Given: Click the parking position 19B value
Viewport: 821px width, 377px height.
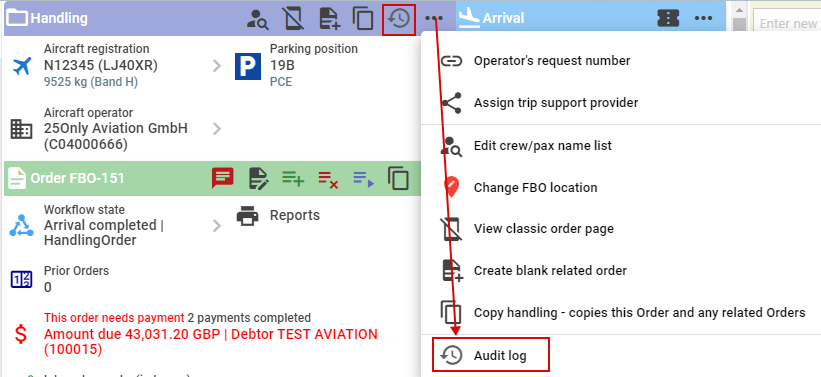Looking at the screenshot, I should point(282,65).
